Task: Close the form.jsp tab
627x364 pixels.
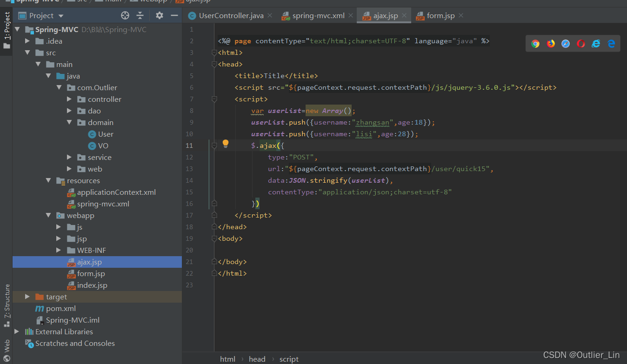Action: (x=461, y=16)
